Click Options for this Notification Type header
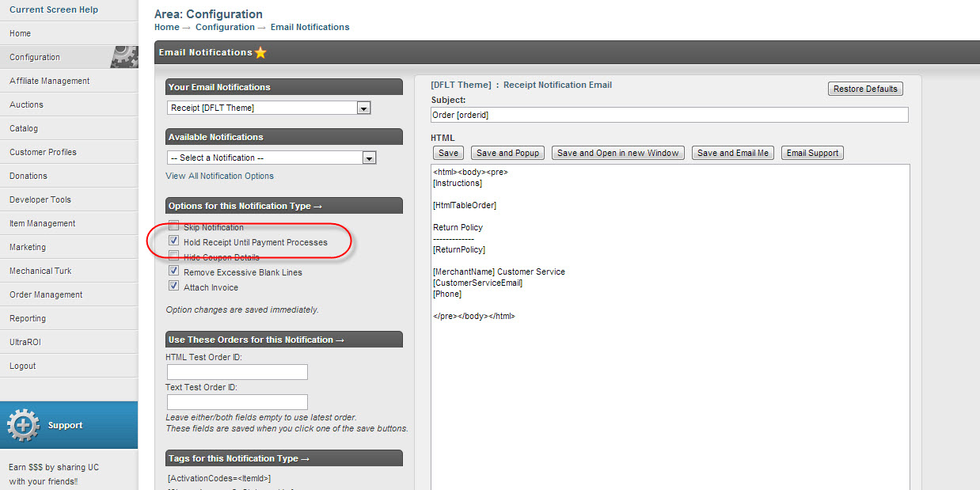This screenshot has width=980, height=490. click(284, 206)
